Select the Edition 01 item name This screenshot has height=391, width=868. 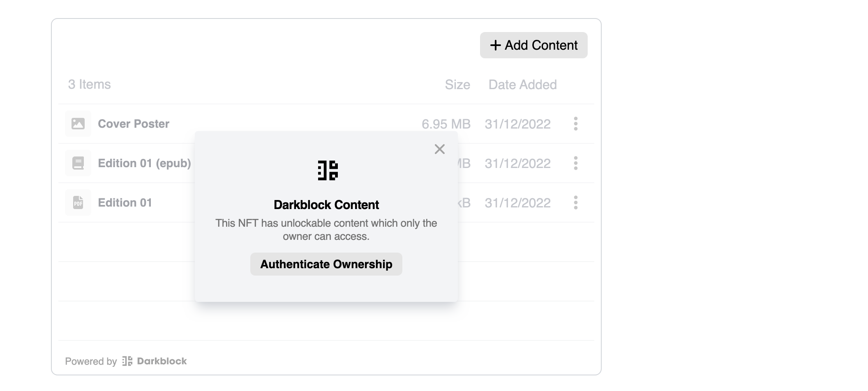[x=125, y=202]
